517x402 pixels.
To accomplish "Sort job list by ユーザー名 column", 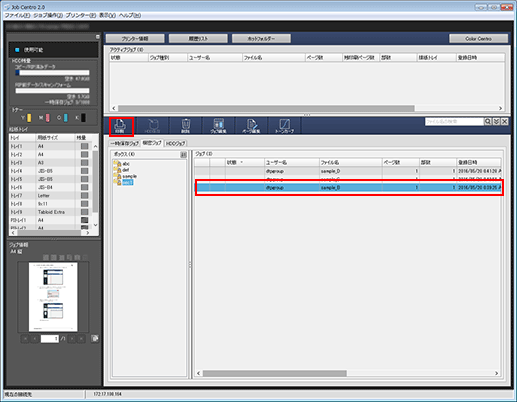I will [292, 162].
